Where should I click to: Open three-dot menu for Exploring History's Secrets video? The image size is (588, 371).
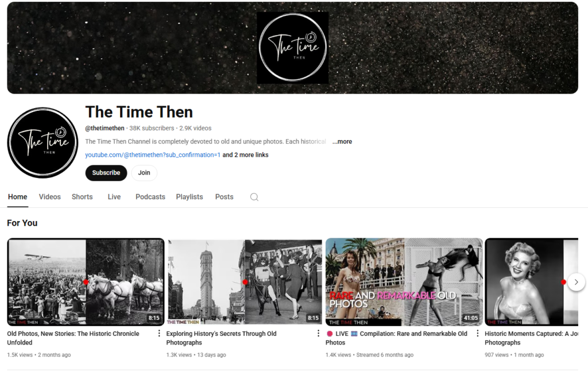click(x=318, y=334)
